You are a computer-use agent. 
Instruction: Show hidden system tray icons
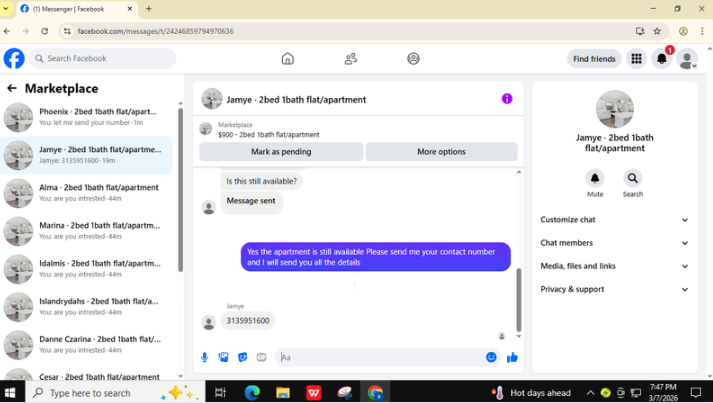pyautogui.click(x=590, y=393)
